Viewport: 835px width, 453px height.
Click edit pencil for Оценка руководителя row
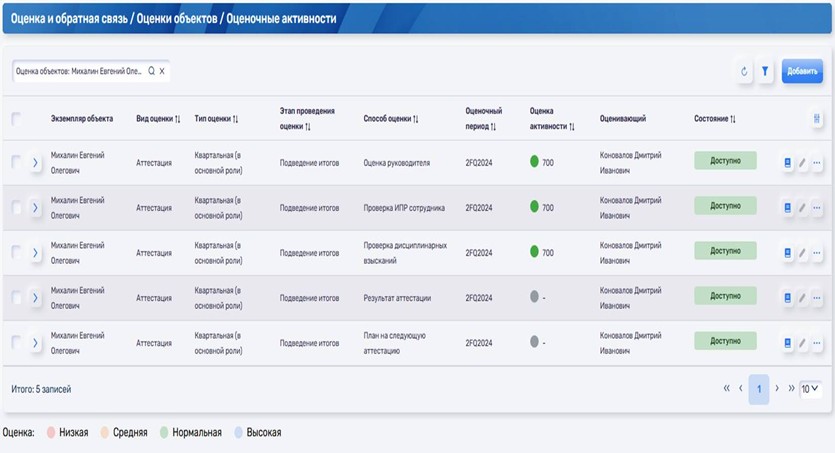802,162
